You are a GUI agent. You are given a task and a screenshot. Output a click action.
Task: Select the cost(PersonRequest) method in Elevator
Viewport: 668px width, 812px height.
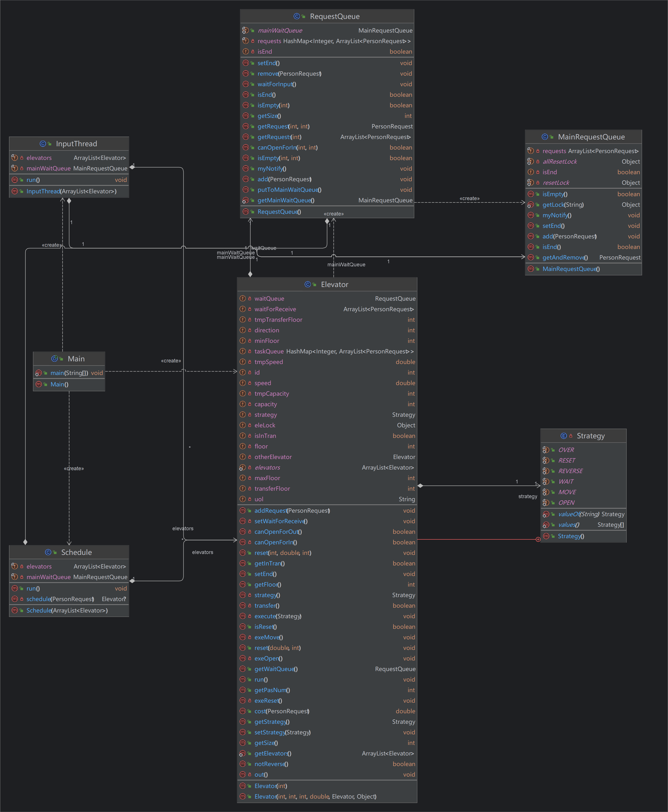pos(327,711)
